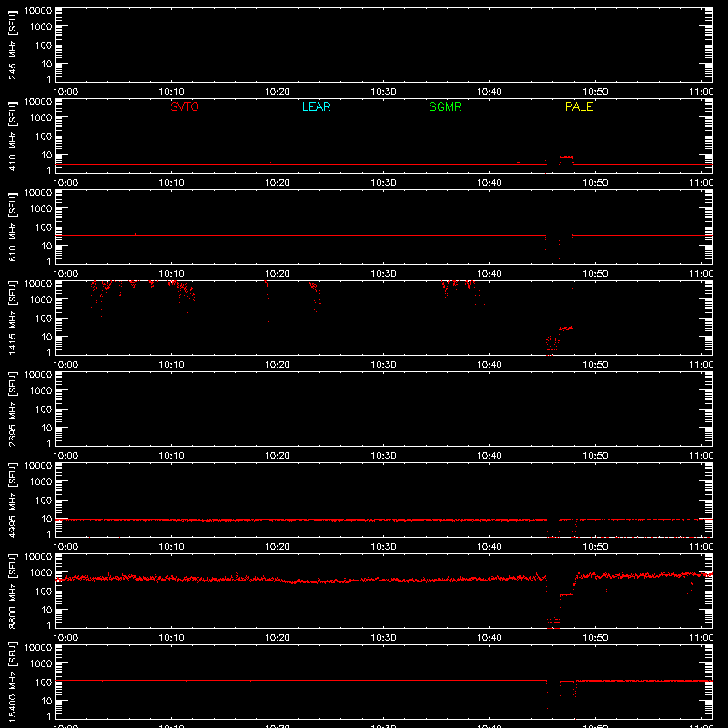Select the 2695 MHz [SFU] axis title
This screenshot has width=728, height=728.
[x=12, y=409]
